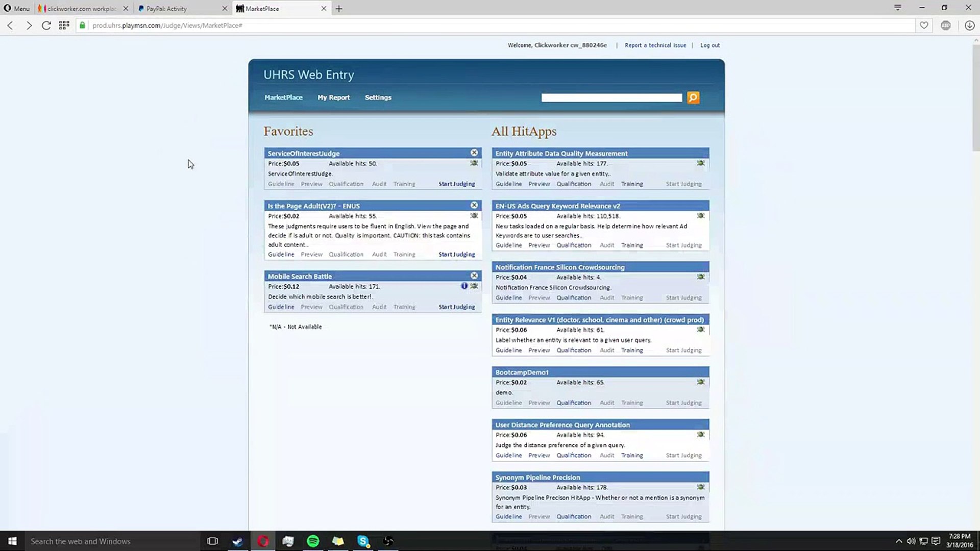Click the heart icon in the address bar
This screenshot has width=980, height=551.
pos(924,25)
